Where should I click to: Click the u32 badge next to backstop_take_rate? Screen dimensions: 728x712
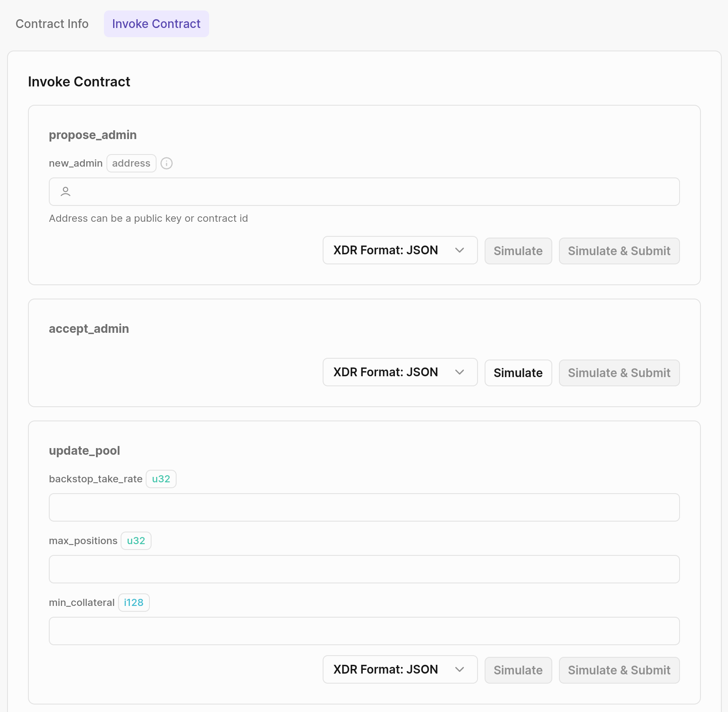[161, 479]
